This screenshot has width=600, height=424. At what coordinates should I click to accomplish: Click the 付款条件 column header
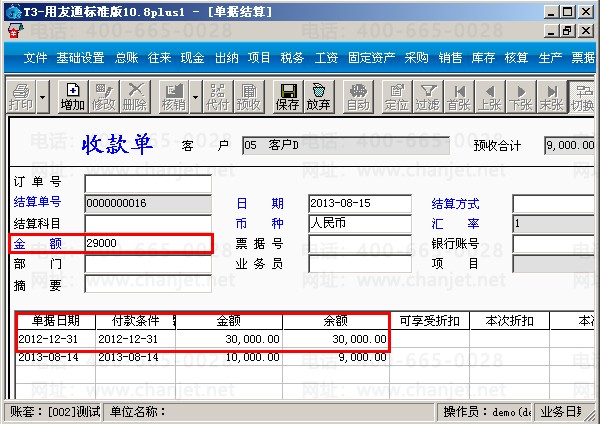point(136,321)
